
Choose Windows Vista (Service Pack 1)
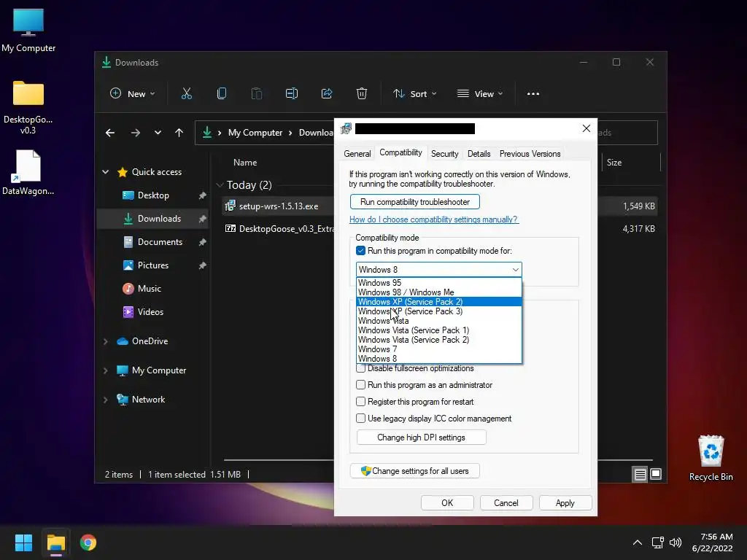[x=438, y=330]
